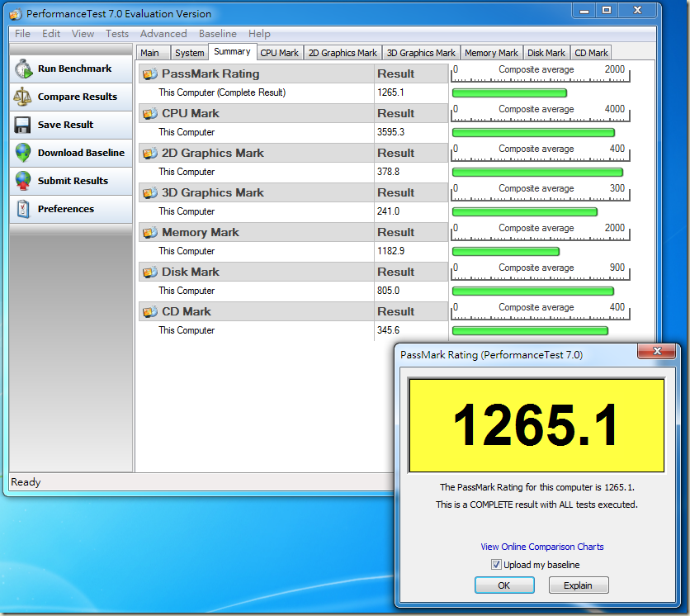Click the Run Benchmark stopwatch icon
The image size is (690, 616).
(23, 69)
